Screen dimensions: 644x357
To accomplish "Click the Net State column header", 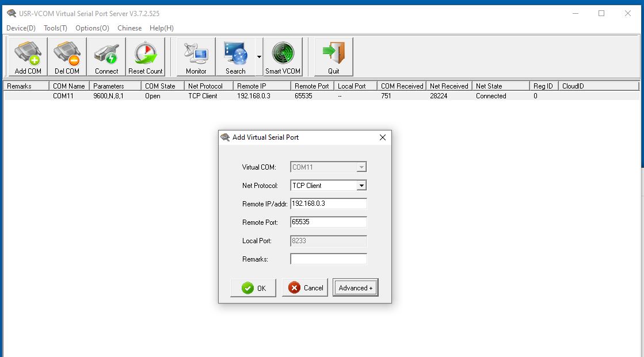I will [x=501, y=86].
